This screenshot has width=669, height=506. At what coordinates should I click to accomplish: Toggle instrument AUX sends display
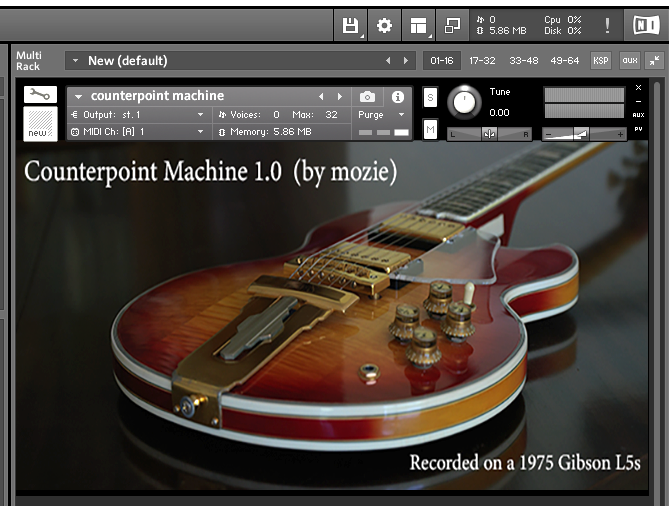pos(638,115)
